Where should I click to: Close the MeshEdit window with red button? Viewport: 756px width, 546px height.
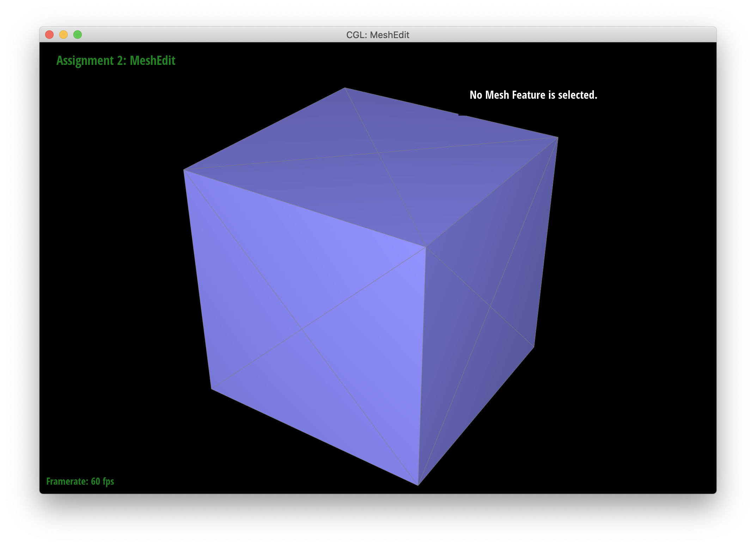[x=49, y=35]
